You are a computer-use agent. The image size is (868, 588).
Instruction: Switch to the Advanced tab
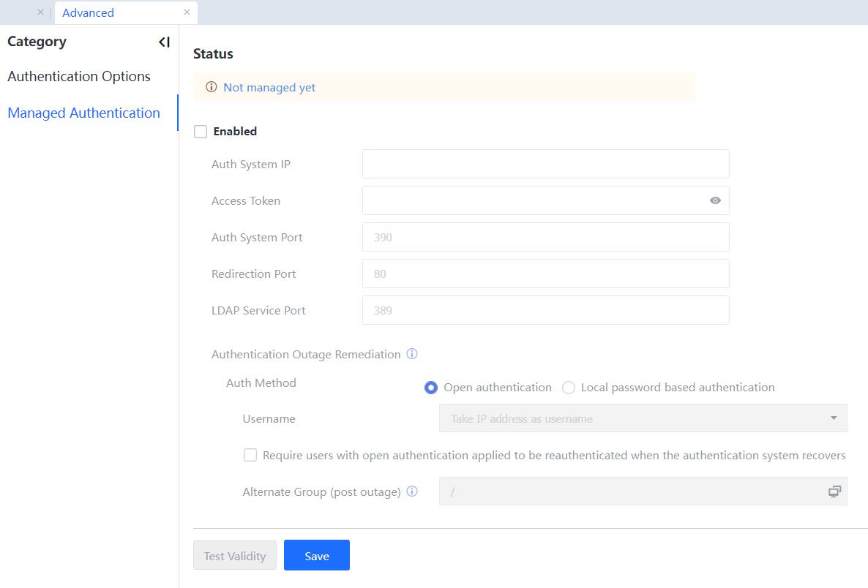(x=89, y=12)
